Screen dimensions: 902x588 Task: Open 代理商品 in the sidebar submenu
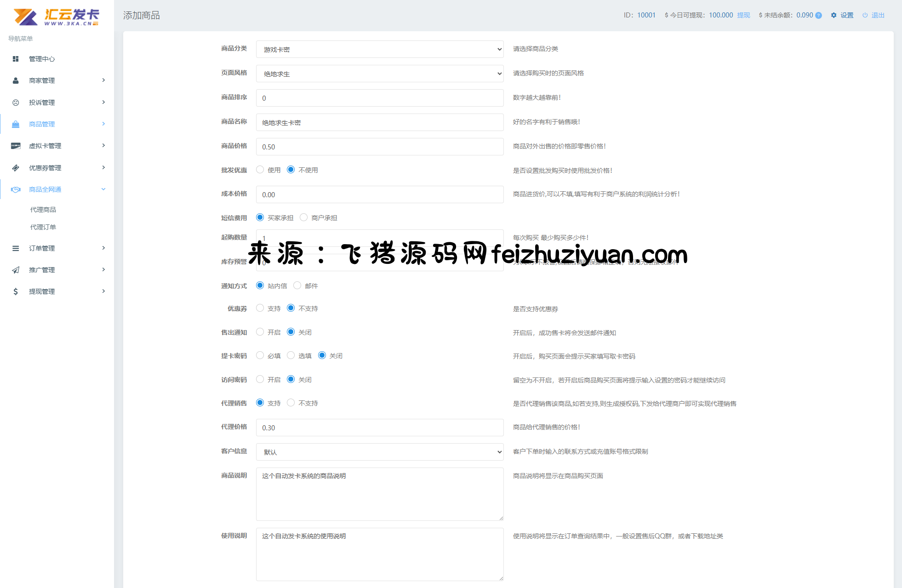pyautogui.click(x=43, y=210)
